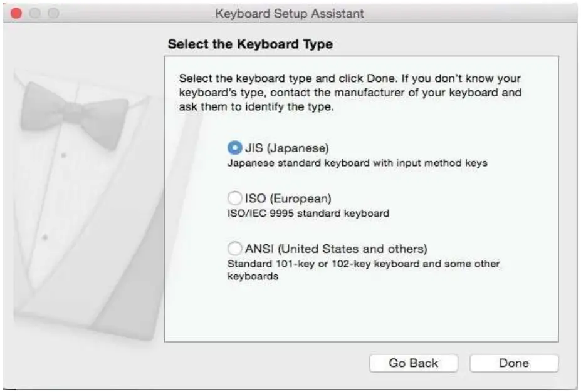Close the Keyboard Setup Assistant window

16,13
